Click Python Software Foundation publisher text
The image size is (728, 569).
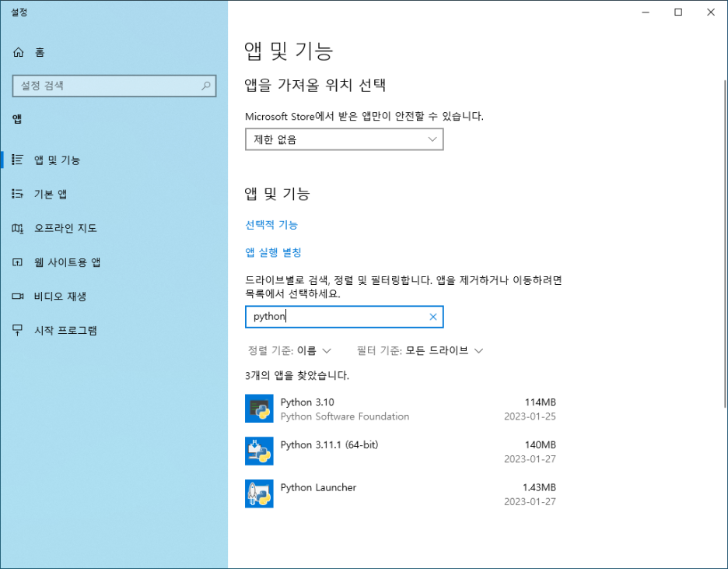(345, 416)
